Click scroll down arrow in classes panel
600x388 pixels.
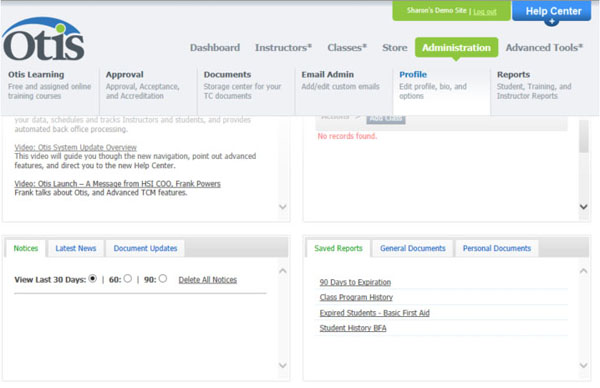(x=583, y=207)
